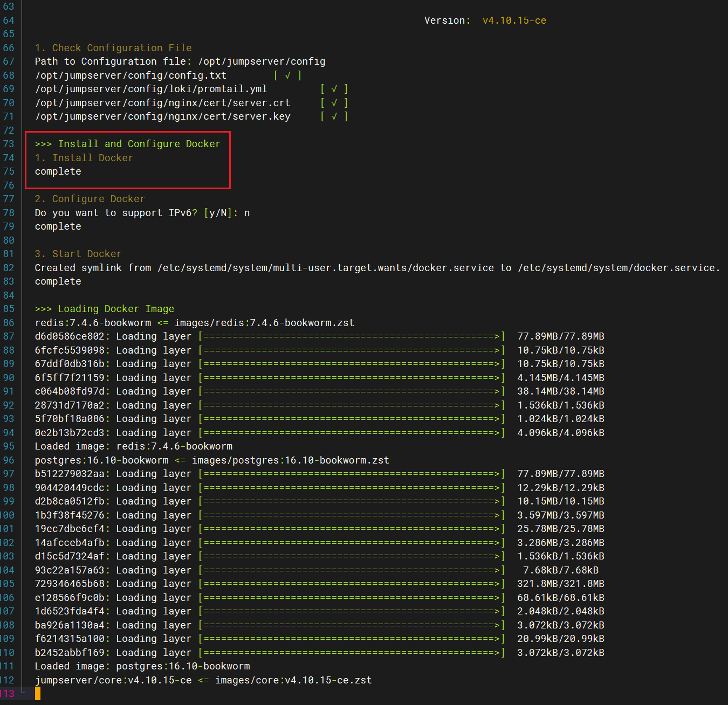Viewport: 728px width, 705px height.
Task: Click layer ID 729346465b68
Action: click(70, 584)
